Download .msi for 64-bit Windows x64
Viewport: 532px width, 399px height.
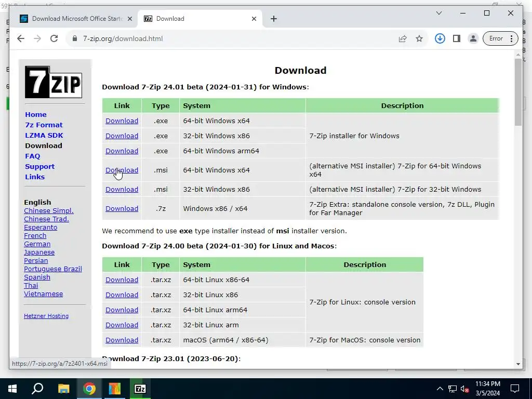coord(122,170)
